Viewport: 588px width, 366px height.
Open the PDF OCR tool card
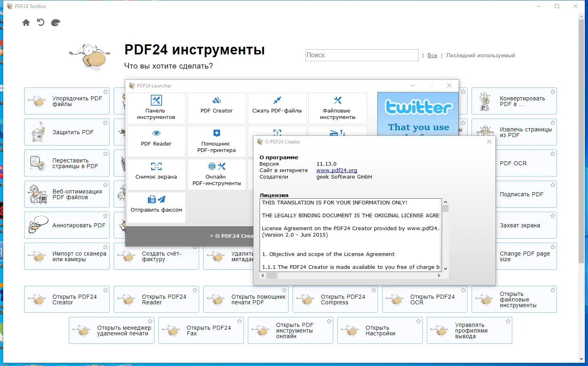(526, 163)
